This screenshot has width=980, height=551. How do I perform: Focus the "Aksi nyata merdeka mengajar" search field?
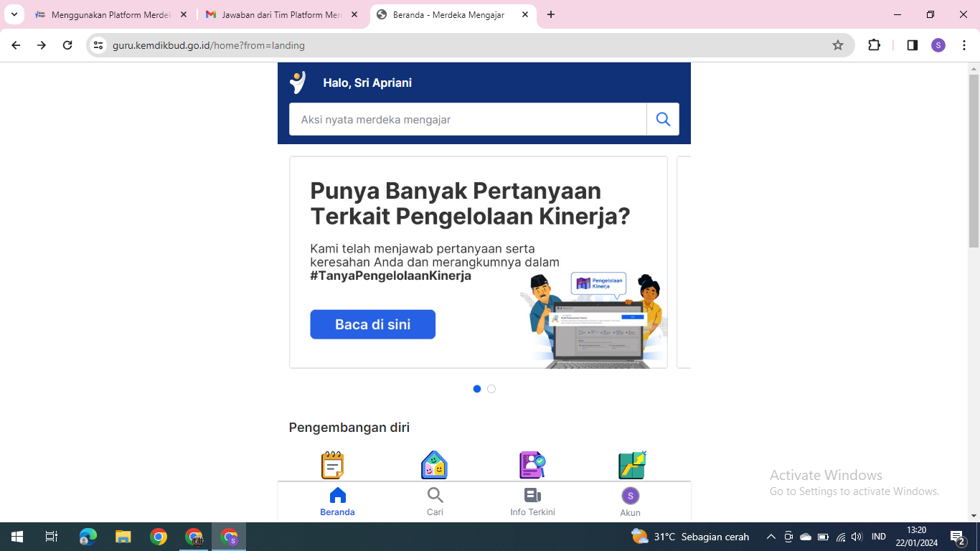(468, 119)
